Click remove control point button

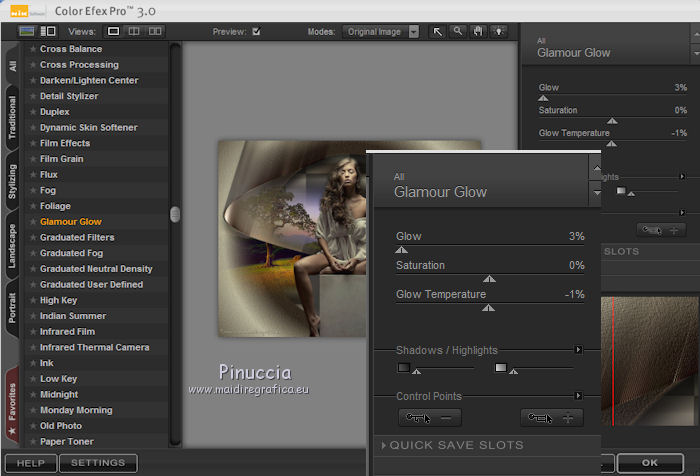click(x=429, y=418)
